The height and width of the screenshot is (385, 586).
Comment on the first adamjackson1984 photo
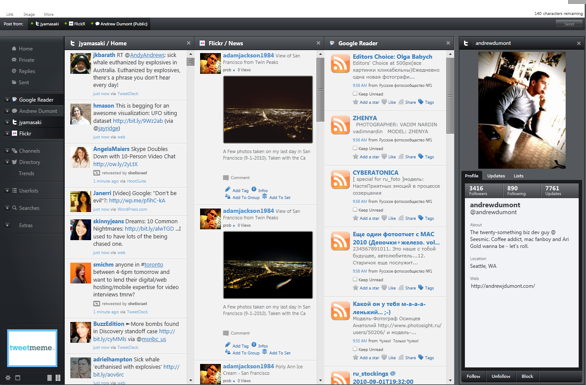(x=236, y=178)
